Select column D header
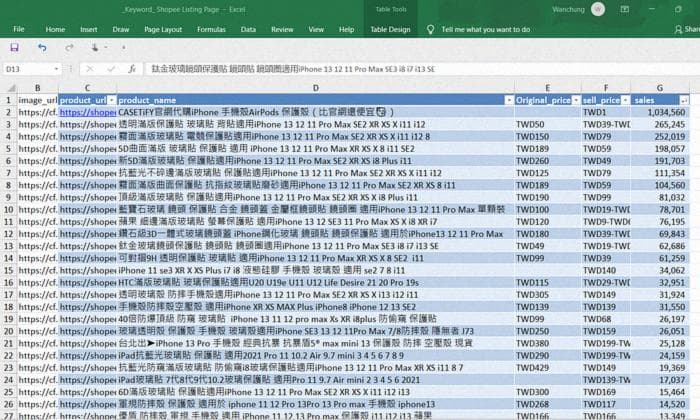This screenshot has height=420, width=700. point(316,88)
